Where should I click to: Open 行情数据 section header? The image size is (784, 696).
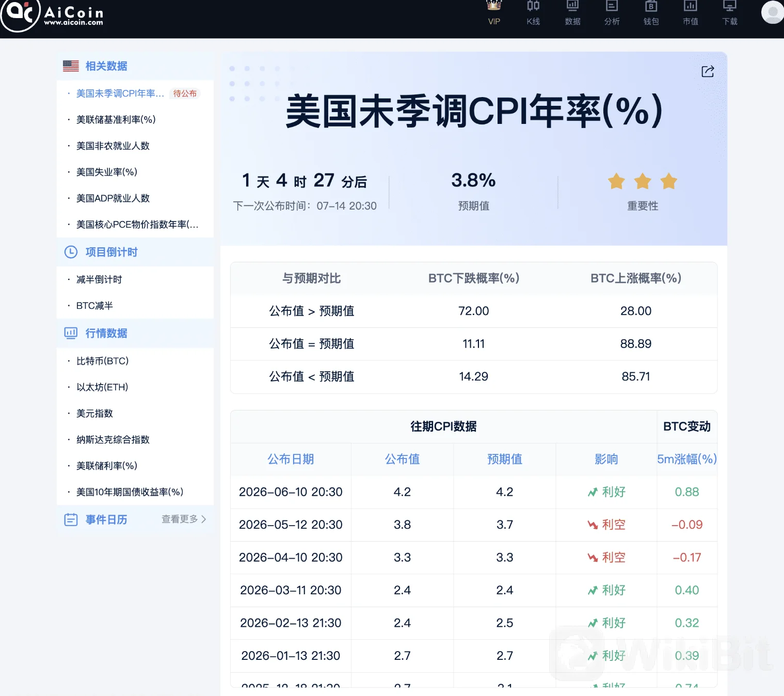click(135, 333)
